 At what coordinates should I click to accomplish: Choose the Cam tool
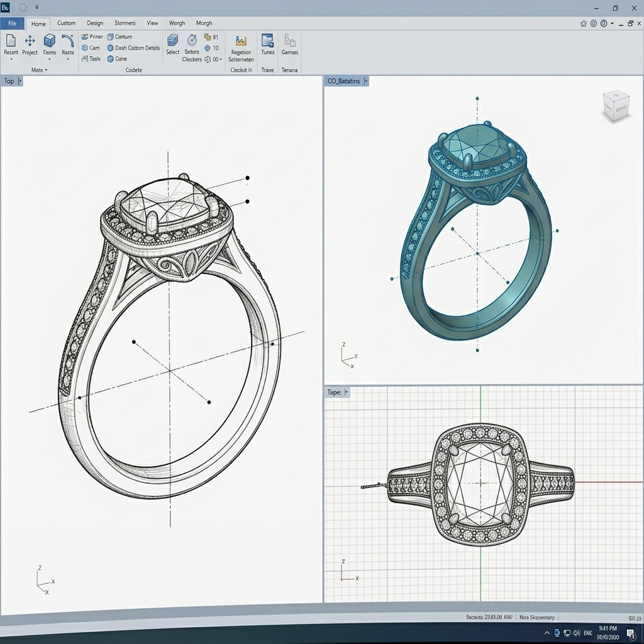[91, 48]
